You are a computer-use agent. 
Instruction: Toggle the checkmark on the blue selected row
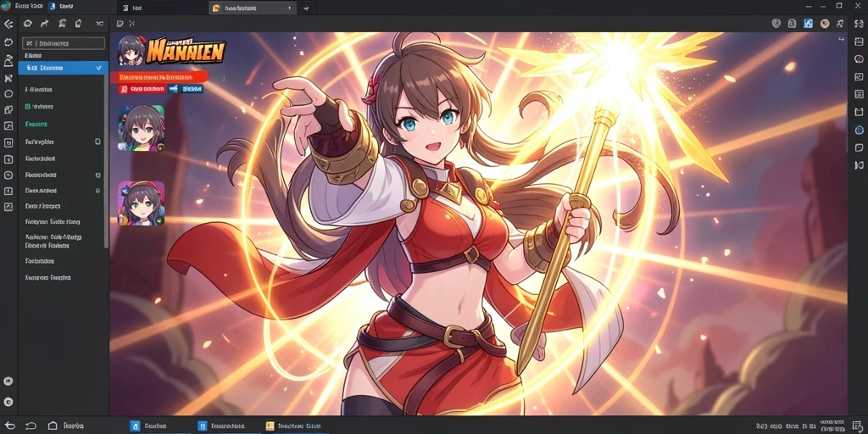[x=99, y=68]
